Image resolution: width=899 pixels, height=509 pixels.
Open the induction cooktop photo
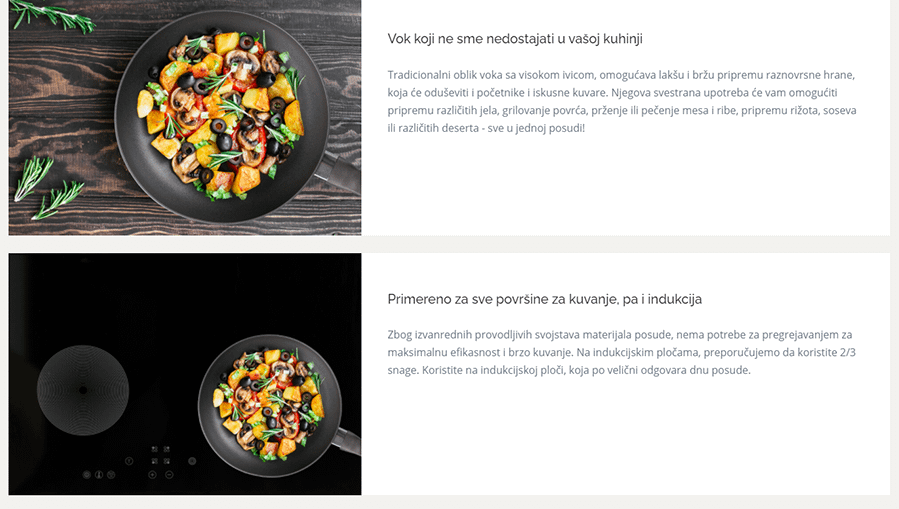click(x=185, y=374)
